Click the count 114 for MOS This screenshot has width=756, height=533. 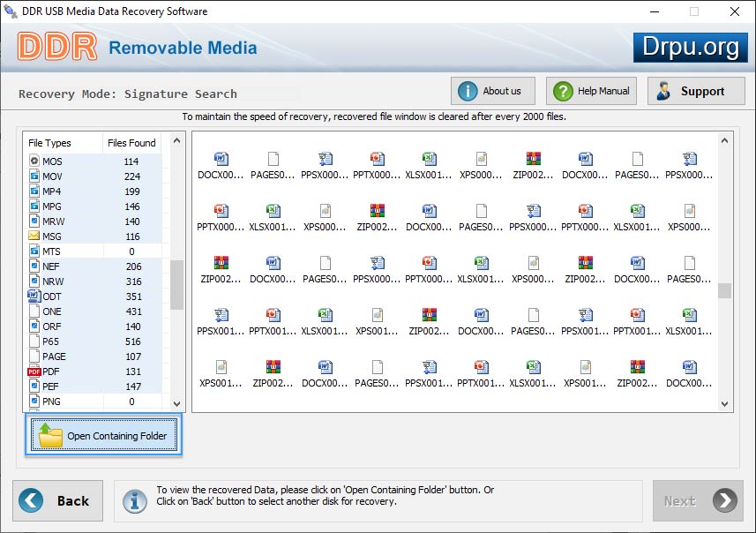coord(131,161)
